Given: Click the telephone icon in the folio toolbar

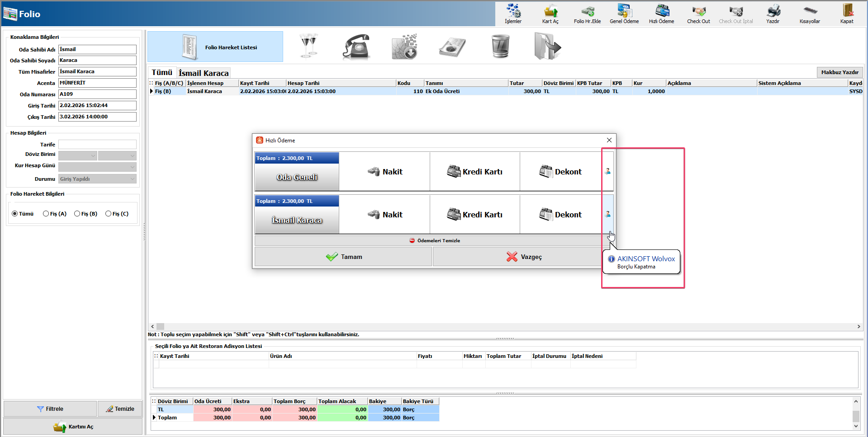Looking at the screenshot, I should coord(356,47).
